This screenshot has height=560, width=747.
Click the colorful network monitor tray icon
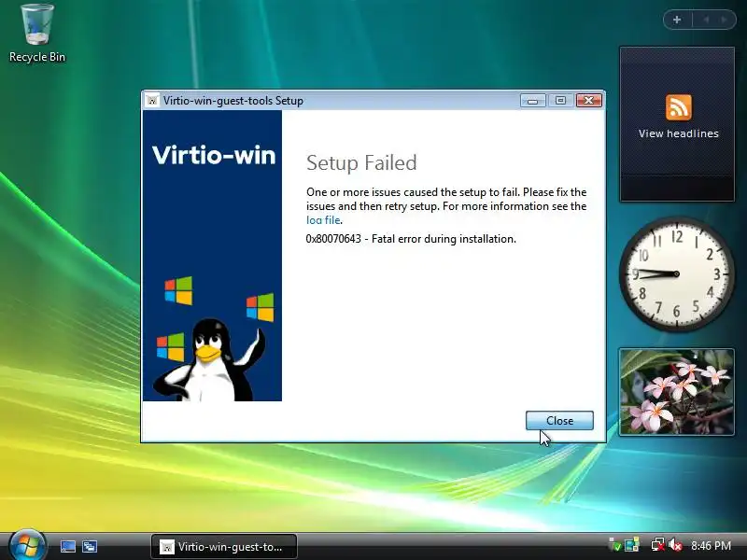632,545
